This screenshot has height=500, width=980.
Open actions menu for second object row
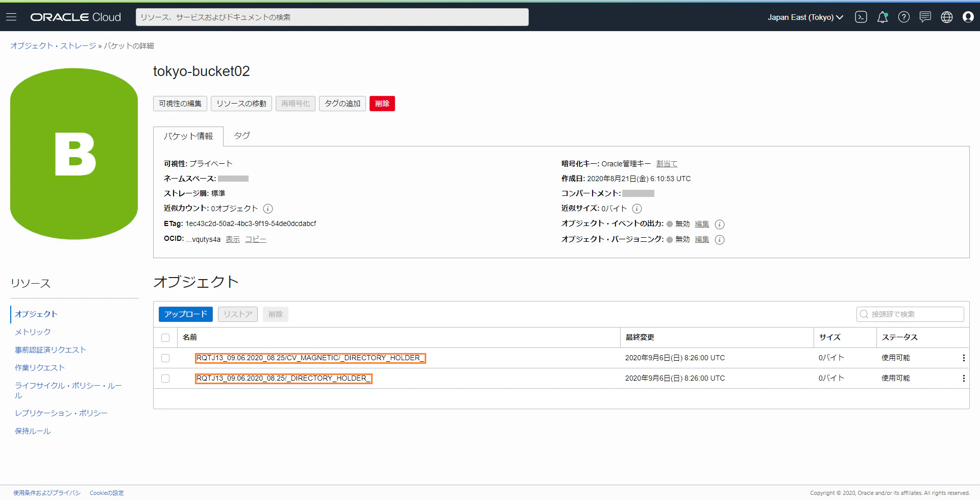963,379
